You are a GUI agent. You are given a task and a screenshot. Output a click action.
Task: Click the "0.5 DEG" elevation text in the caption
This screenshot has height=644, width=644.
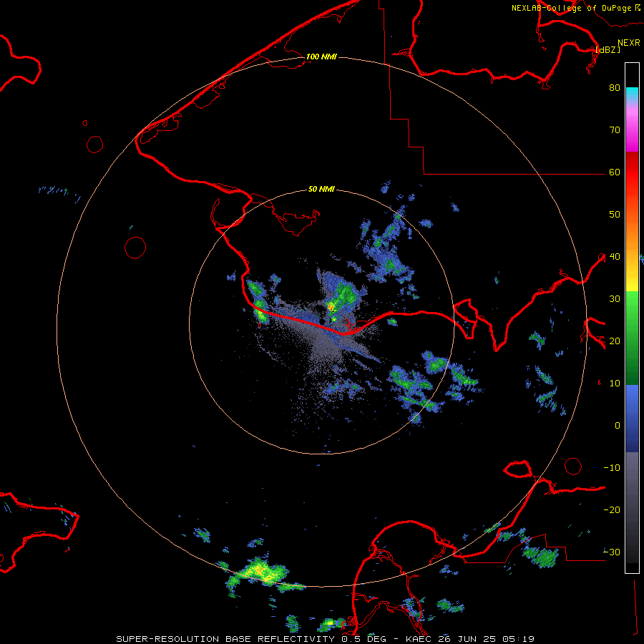[x=364, y=639]
